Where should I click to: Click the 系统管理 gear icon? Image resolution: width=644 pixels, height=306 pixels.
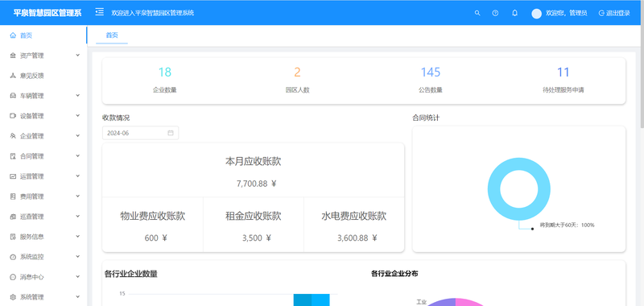click(x=13, y=297)
